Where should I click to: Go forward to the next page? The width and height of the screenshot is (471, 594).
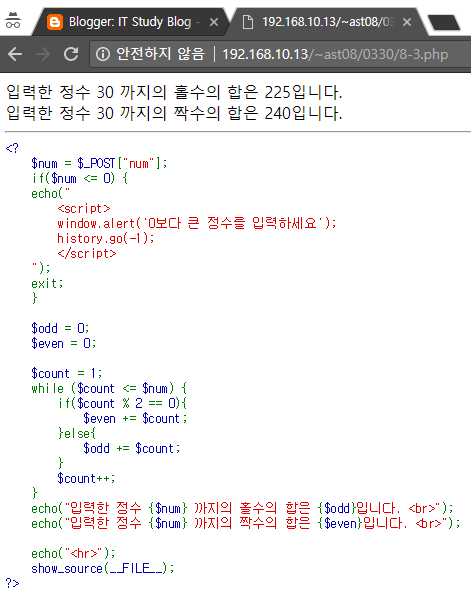point(43,54)
